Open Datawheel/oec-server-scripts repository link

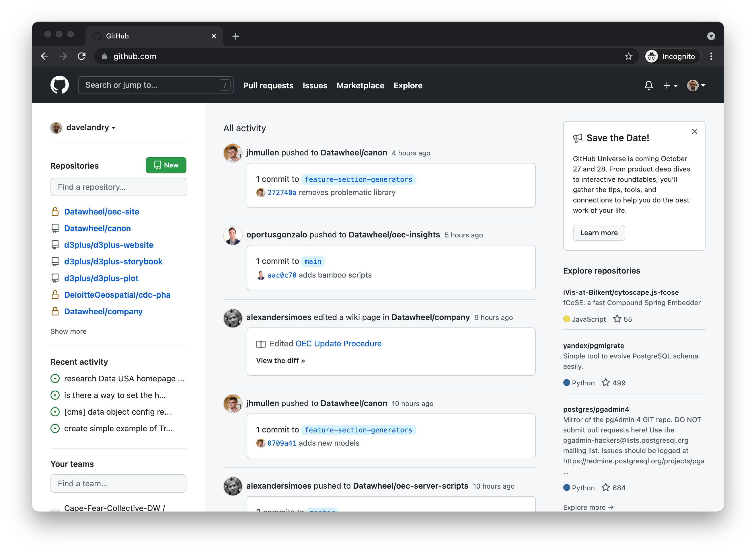[x=410, y=486]
